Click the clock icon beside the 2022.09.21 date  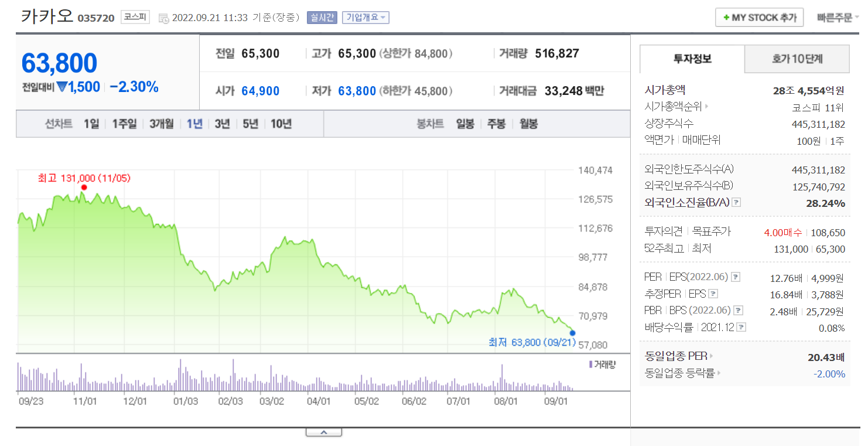coord(163,18)
